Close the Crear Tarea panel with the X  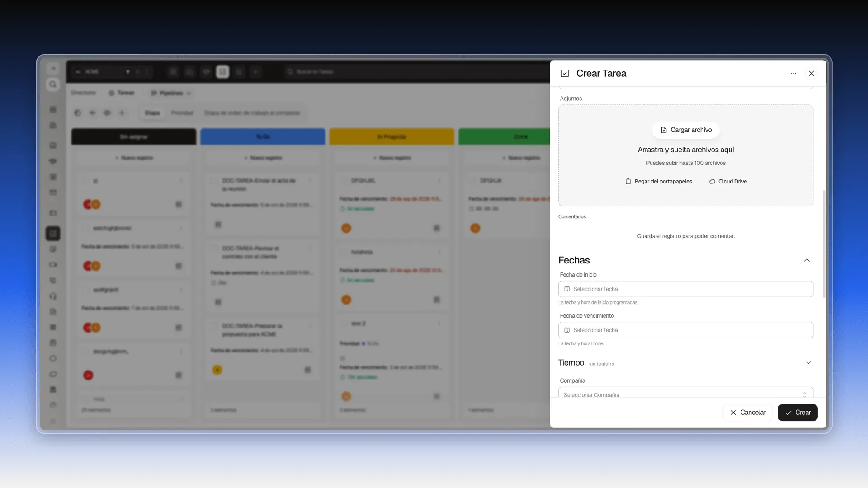[811, 73]
